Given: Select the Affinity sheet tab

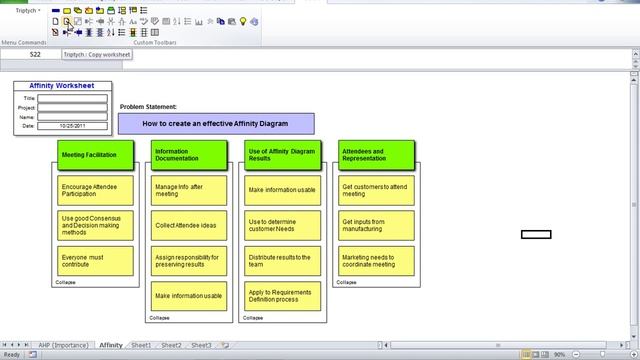Looking at the screenshot, I should point(111,345).
